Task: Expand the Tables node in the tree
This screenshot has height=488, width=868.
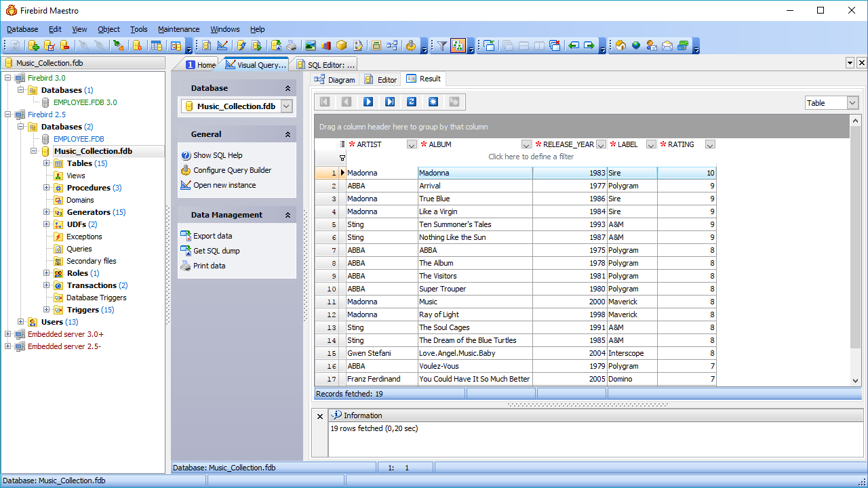Action: [x=47, y=163]
